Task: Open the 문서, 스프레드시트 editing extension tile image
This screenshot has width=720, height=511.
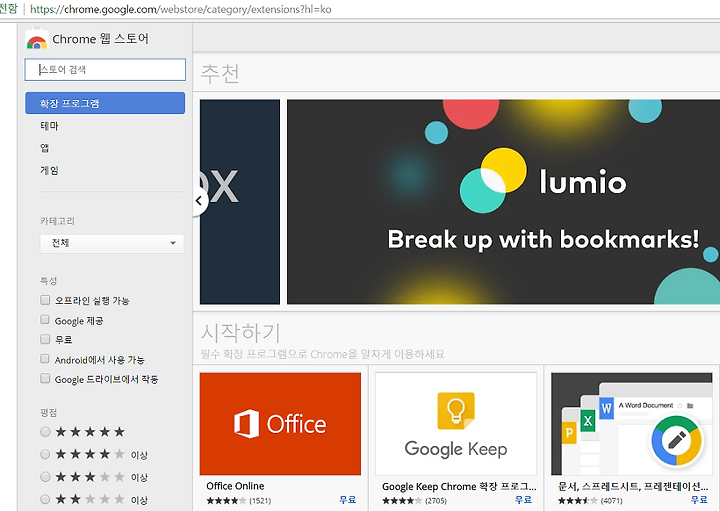Action: tap(631, 424)
